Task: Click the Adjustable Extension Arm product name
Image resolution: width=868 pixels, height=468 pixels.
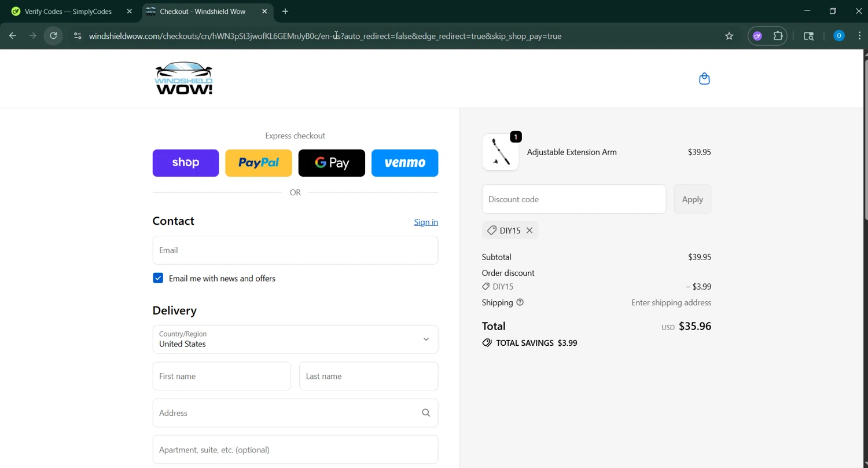Action: (x=572, y=152)
